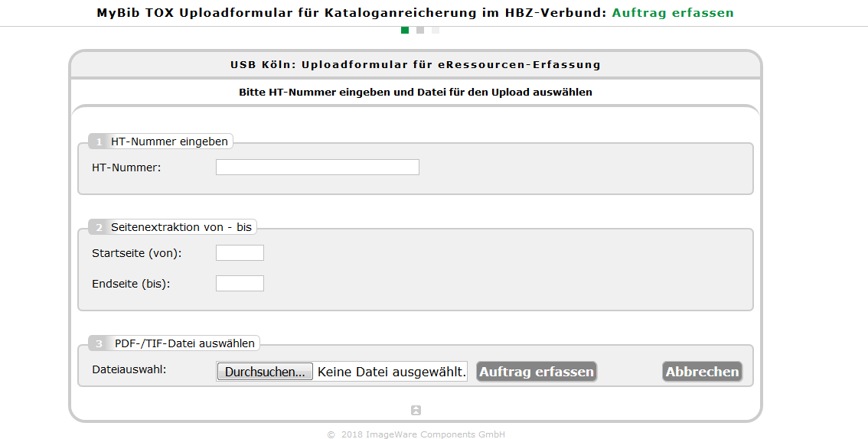
Task: Click the scroll-to-top arrow icon below the form
Action: click(416, 410)
